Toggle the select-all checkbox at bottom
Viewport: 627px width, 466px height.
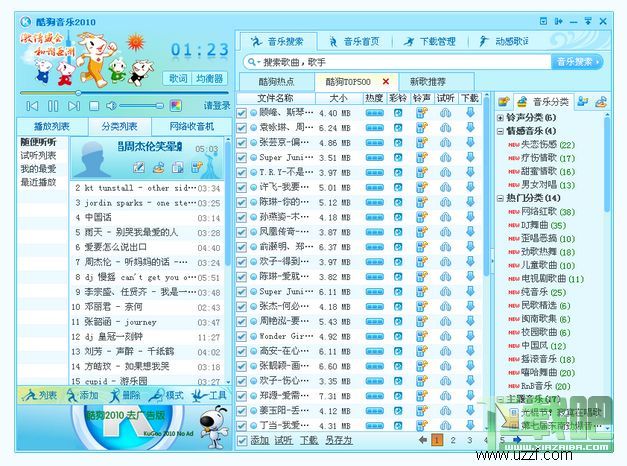tap(242, 441)
